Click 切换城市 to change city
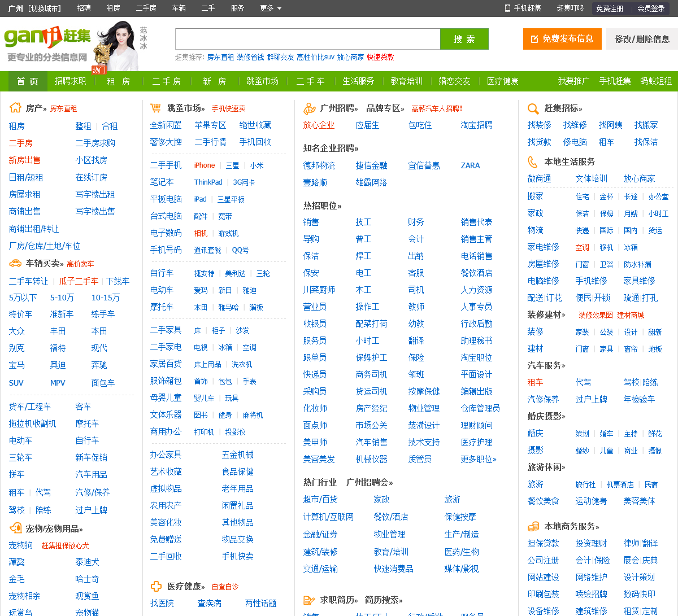 click(45, 8)
